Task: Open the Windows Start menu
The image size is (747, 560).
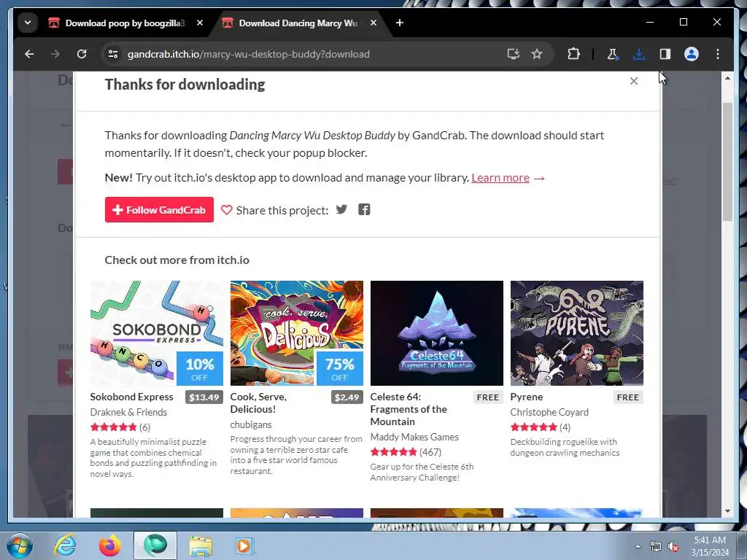Action: point(19,545)
